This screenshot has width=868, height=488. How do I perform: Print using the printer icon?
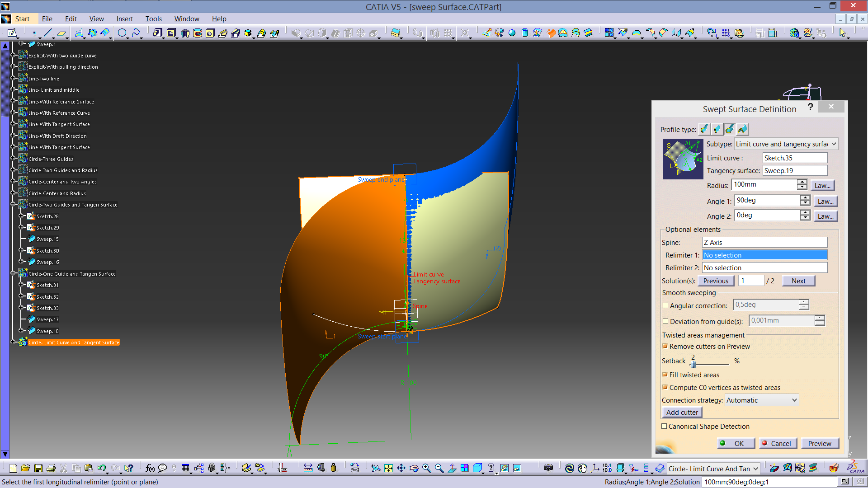click(51, 468)
